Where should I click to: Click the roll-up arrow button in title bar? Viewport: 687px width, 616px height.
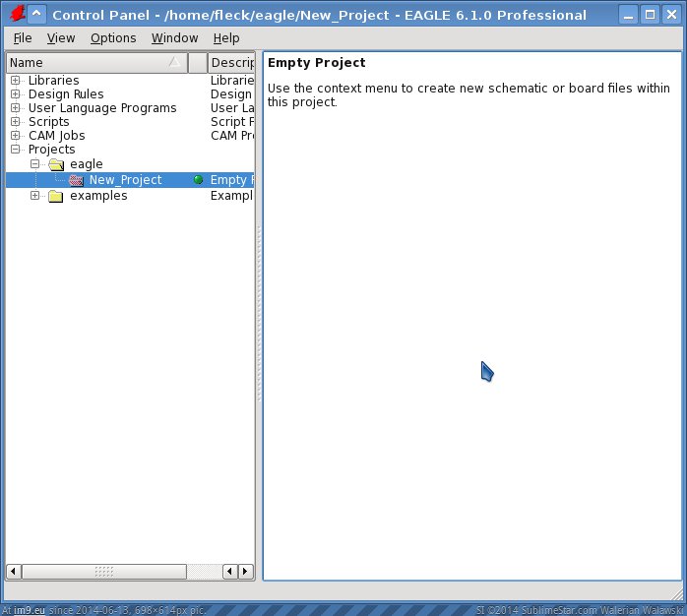[x=36, y=15]
